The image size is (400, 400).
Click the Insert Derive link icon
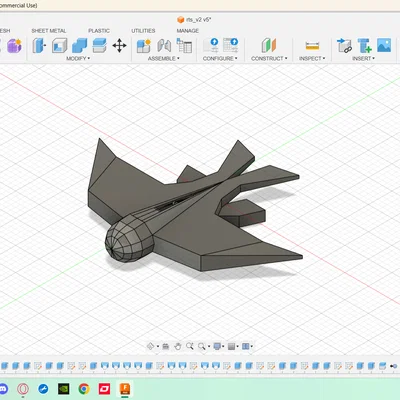[344, 46]
